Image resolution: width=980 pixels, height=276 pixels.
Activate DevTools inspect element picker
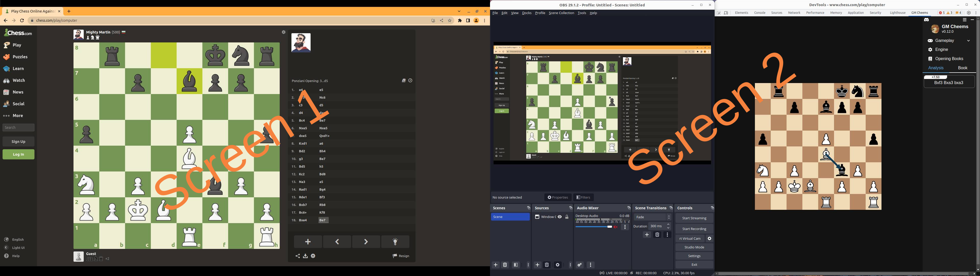click(x=719, y=13)
